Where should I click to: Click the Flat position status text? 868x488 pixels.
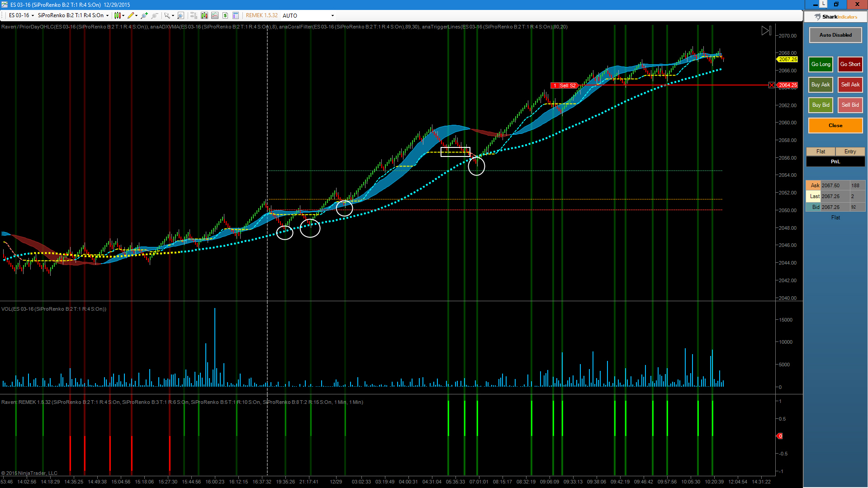click(x=835, y=218)
